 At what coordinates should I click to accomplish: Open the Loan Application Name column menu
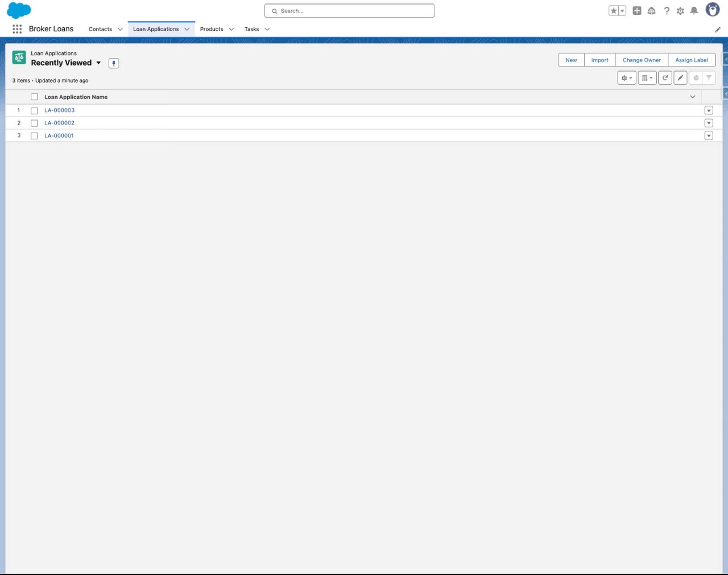[693, 97]
